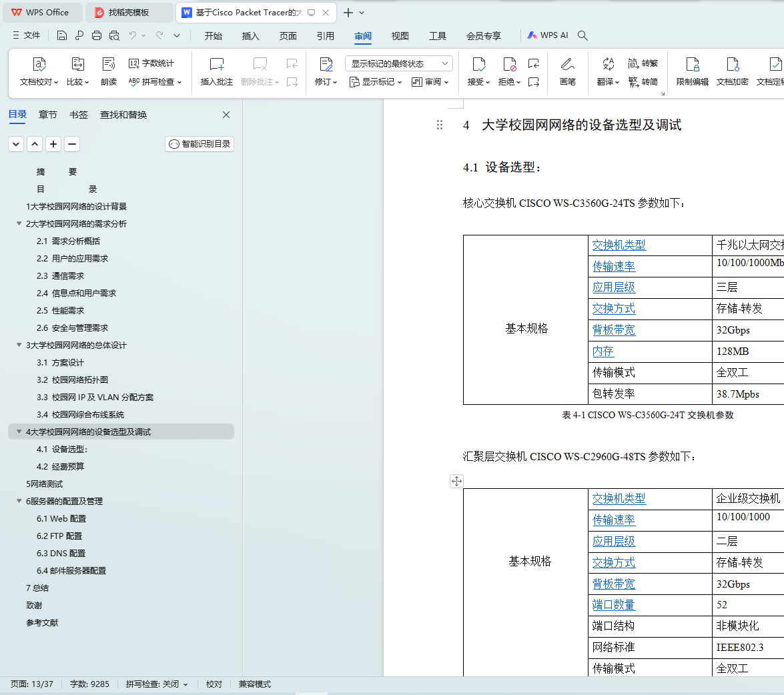Click the minus outline level button
The image size is (784, 695).
(72, 144)
